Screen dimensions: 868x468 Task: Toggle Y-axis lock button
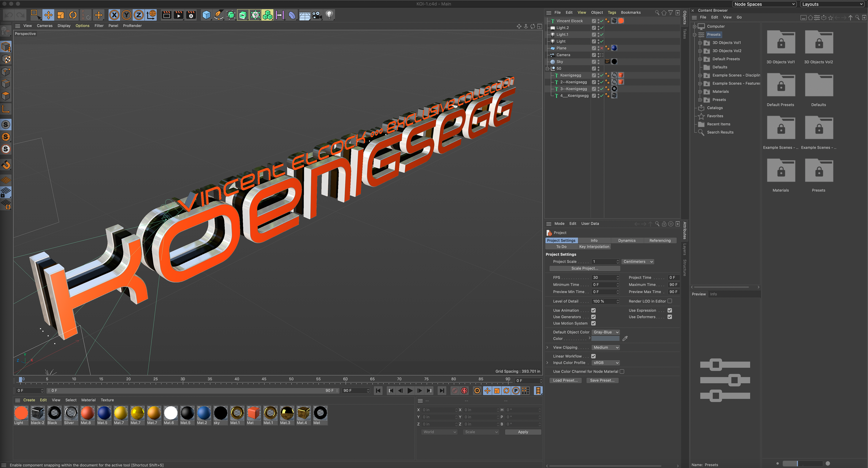(127, 15)
